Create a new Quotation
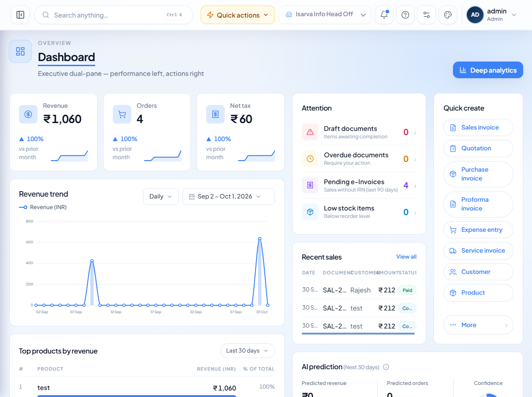 point(478,149)
